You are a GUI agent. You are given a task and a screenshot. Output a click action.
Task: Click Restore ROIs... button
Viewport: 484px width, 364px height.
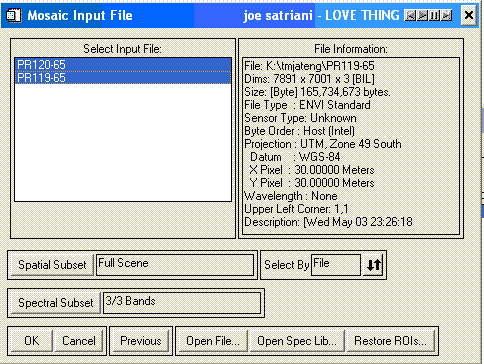click(x=391, y=341)
